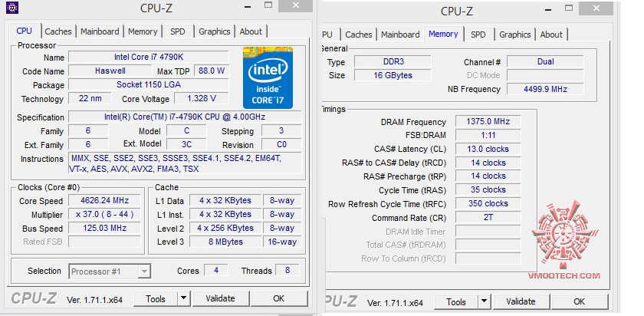Open the Mainboard tab in the right window
Screen dimensions: 644x316
[400, 35]
